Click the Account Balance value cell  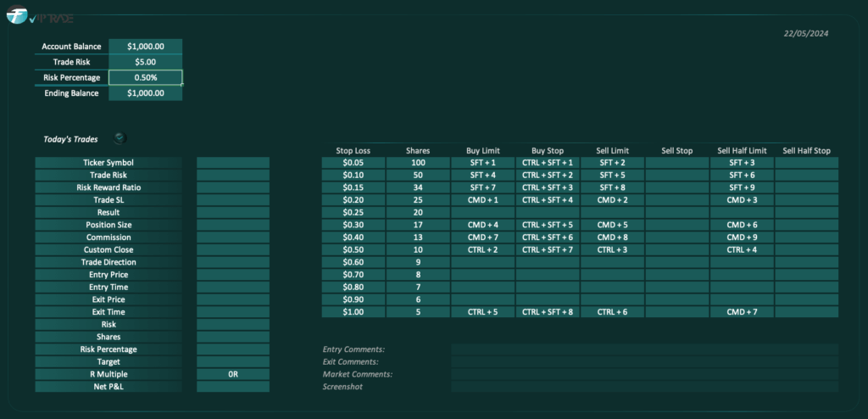(x=145, y=47)
